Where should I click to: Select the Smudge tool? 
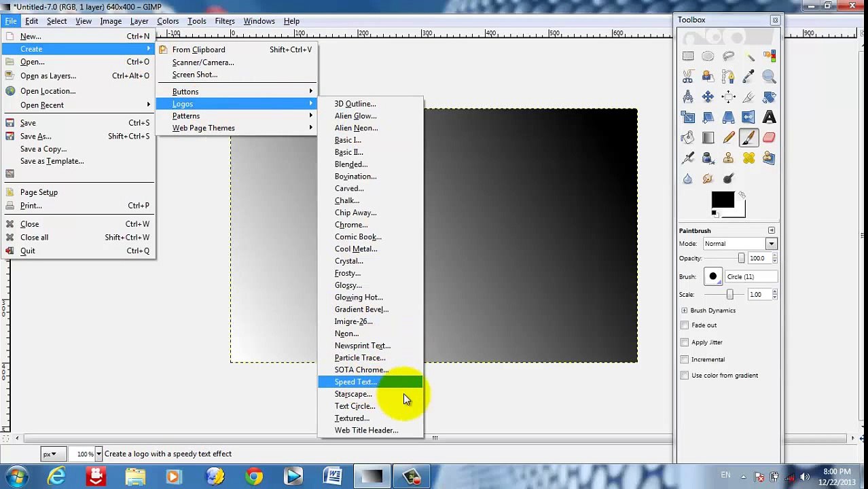pos(708,179)
